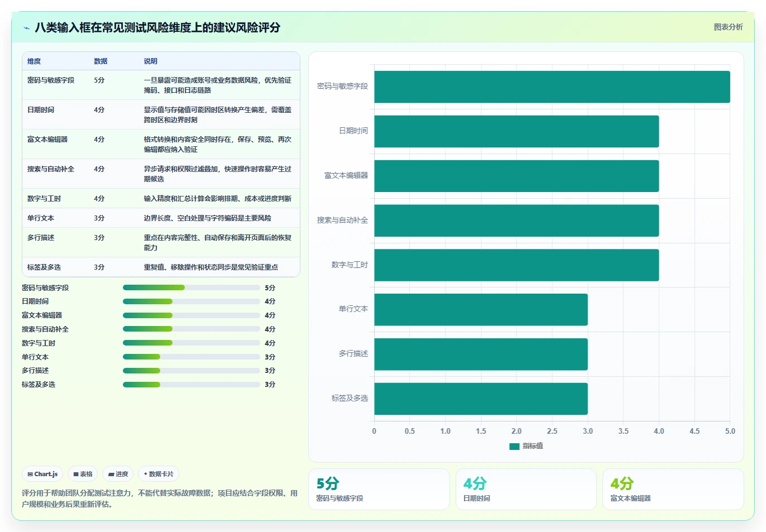Select the 富文本编辑器 cell in the table
Viewport: 766px width, 532px height.
click(x=47, y=140)
